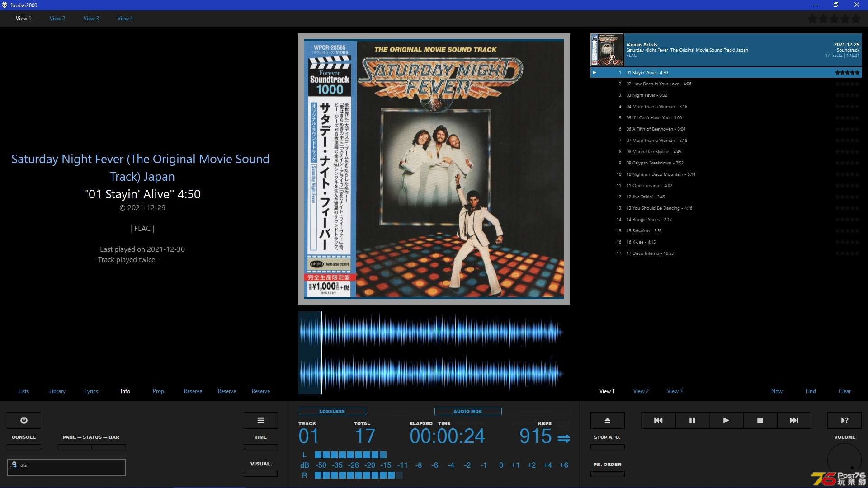Select track 10 Night on Disco Mountain

tap(726, 174)
